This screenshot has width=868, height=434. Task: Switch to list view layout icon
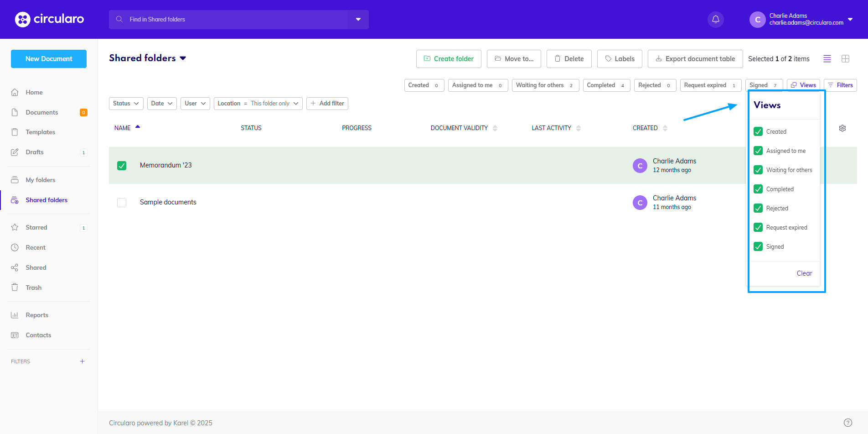[x=827, y=59]
